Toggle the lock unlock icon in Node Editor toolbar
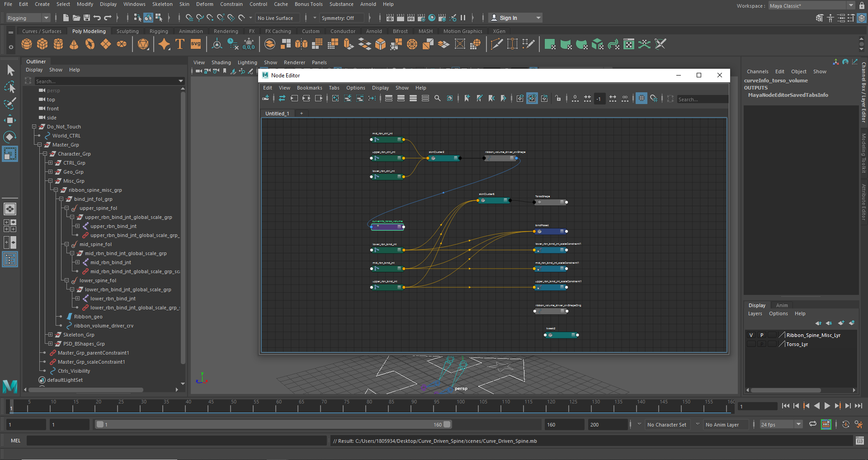 tap(558, 98)
